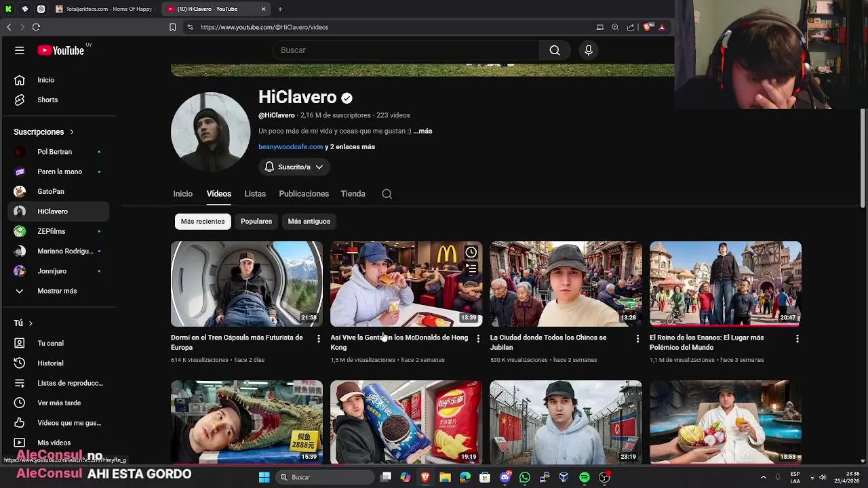
Task: Click the HiClavero channel avatar
Action: 210,132
